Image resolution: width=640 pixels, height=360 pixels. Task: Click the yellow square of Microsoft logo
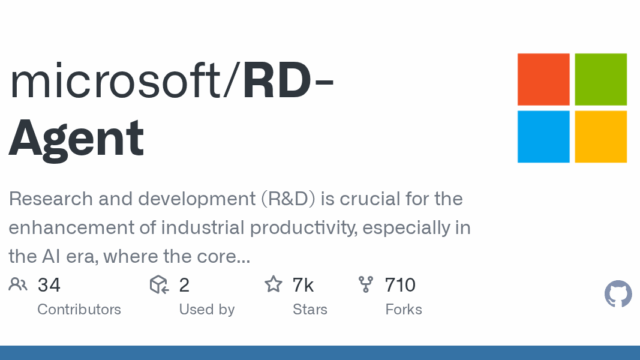click(601, 137)
